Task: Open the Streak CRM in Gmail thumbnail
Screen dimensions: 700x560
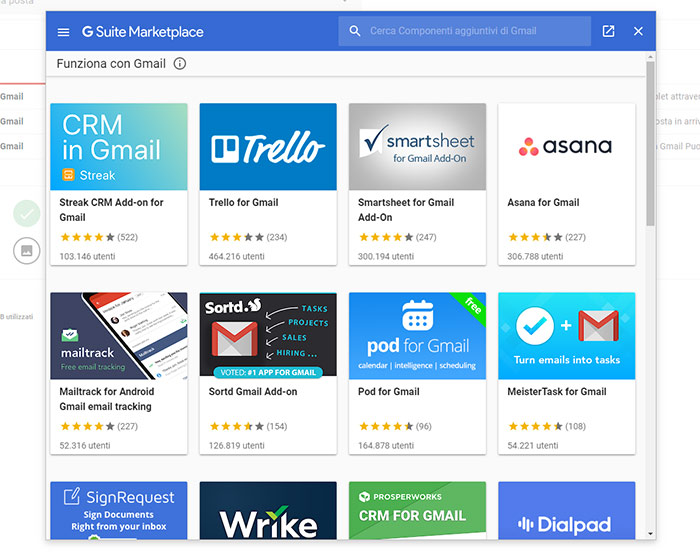Action: tap(119, 147)
